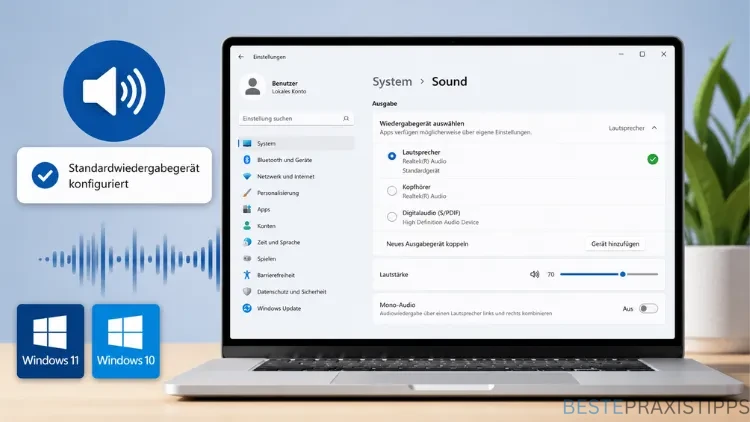
Task: Click the green checkmark beside Lautsprecher
Action: click(x=652, y=159)
